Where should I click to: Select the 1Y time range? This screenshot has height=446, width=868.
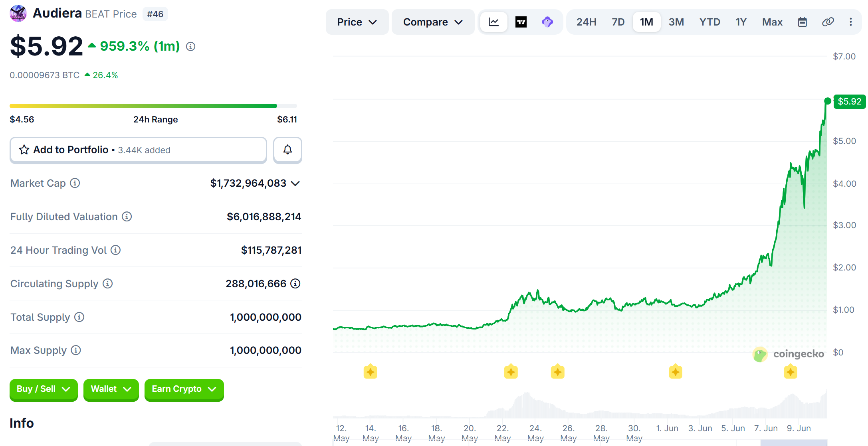click(x=741, y=22)
